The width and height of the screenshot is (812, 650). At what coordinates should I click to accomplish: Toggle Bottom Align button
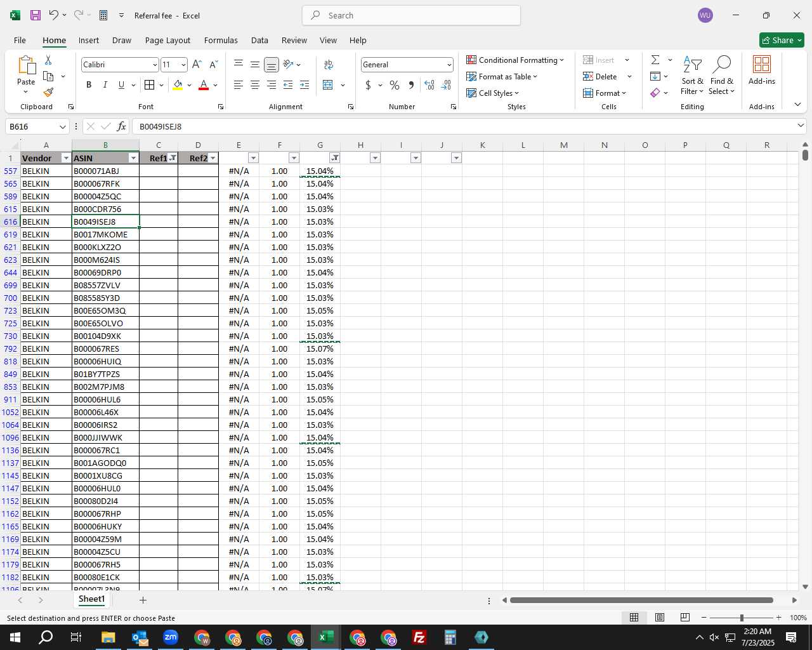click(x=272, y=65)
